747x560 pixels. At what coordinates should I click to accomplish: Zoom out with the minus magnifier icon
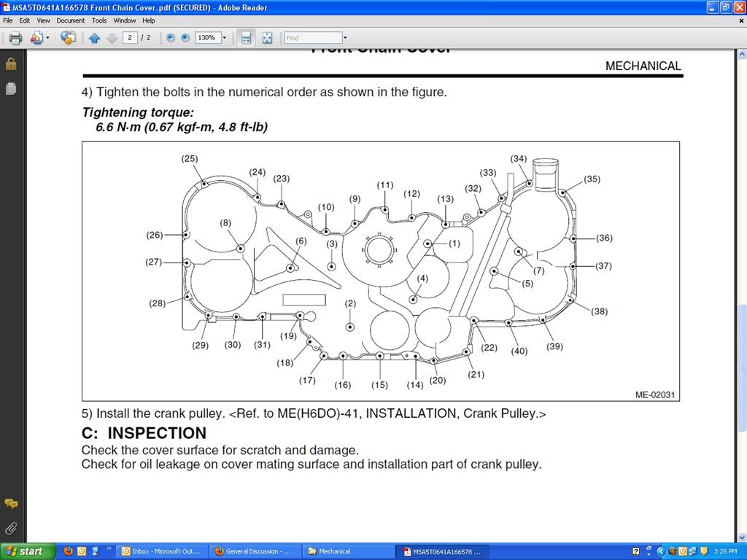click(169, 38)
